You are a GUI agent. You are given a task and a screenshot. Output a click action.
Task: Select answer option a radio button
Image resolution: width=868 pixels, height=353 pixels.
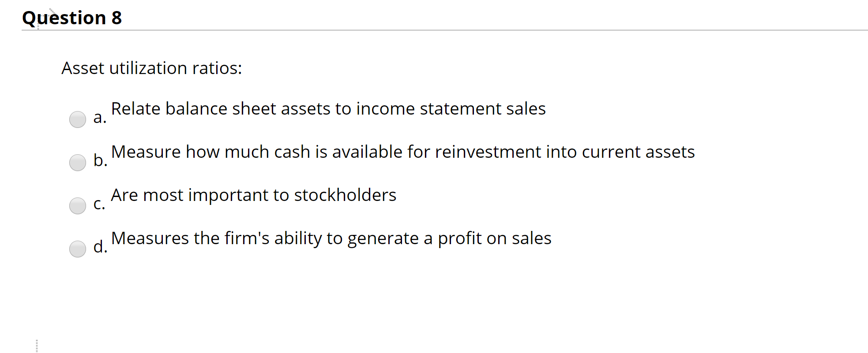(78, 119)
